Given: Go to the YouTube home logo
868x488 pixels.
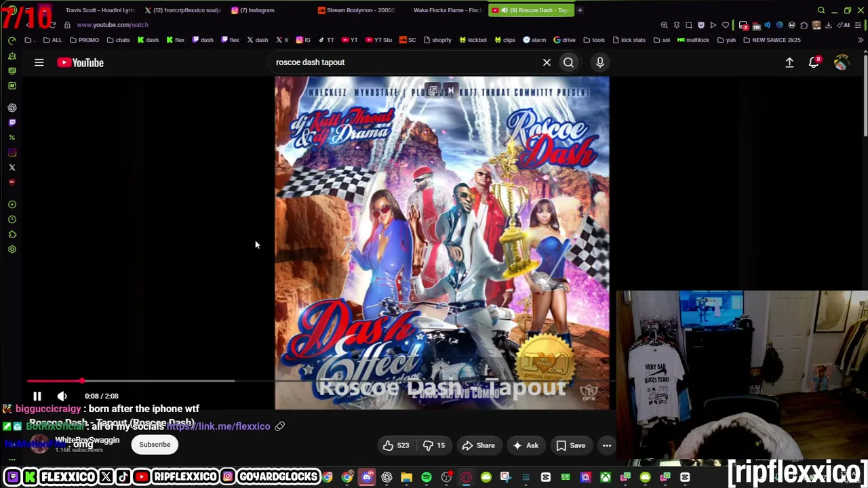Looking at the screenshot, I should pos(80,62).
